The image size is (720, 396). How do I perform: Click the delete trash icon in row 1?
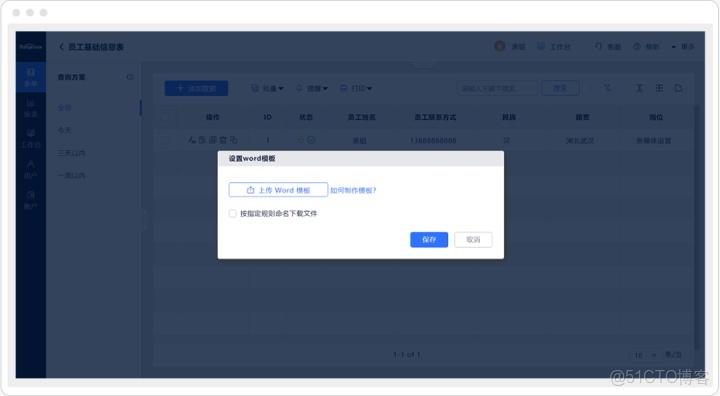point(223,140)
